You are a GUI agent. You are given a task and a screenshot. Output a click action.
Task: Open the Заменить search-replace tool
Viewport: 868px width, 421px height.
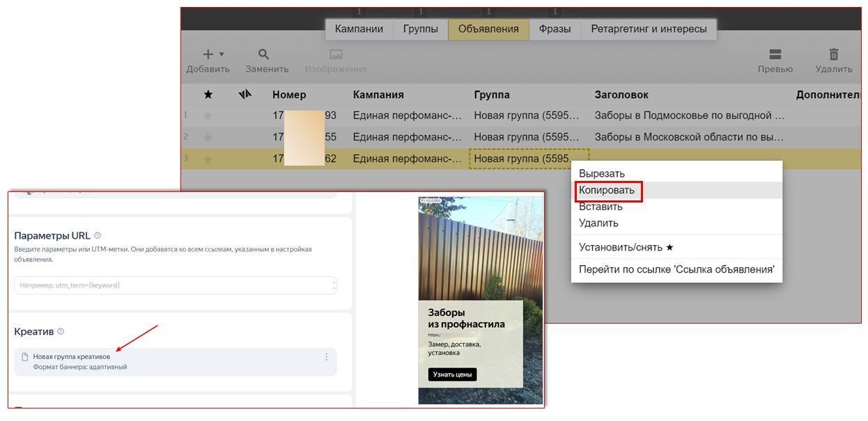(263, 54)
